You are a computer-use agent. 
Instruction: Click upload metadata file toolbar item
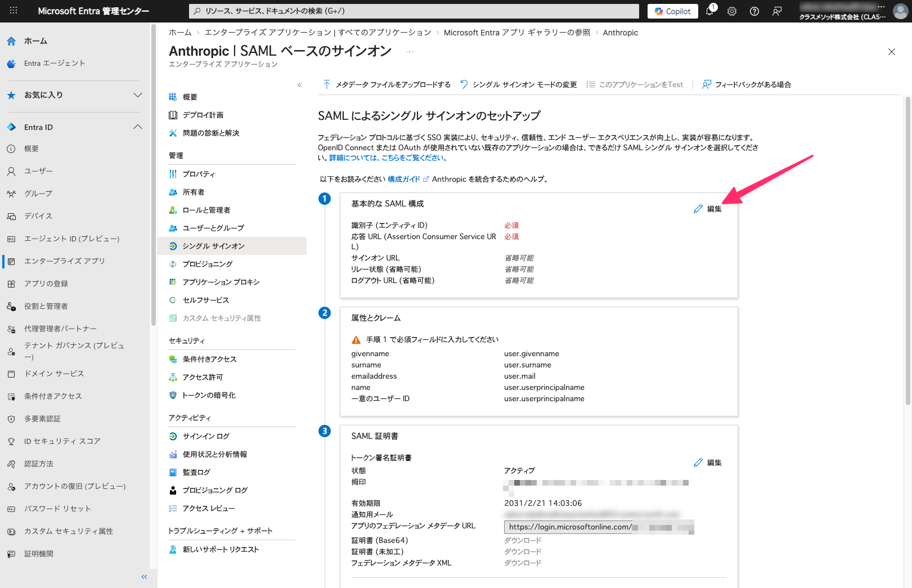coord(387,84)
